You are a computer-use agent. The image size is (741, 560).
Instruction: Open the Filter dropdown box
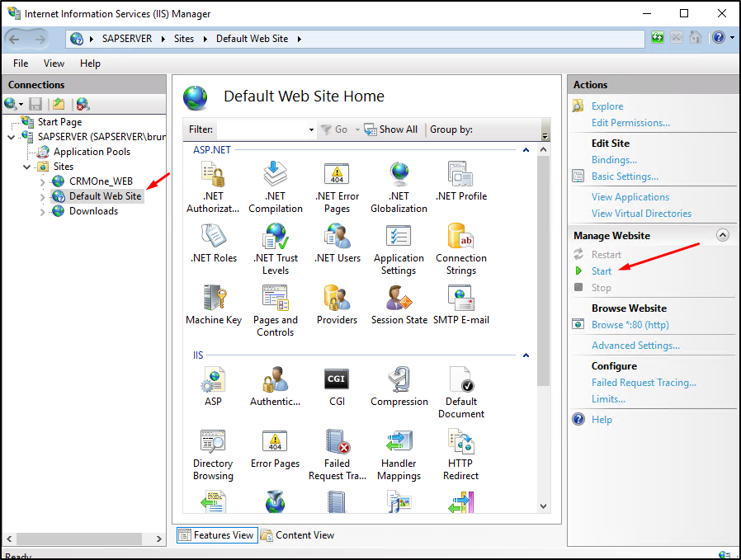click(x=311, y=130)
